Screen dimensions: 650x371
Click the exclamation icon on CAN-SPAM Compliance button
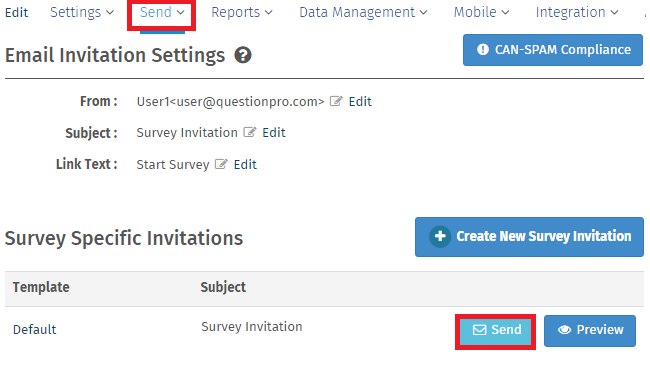coord(483,49)
